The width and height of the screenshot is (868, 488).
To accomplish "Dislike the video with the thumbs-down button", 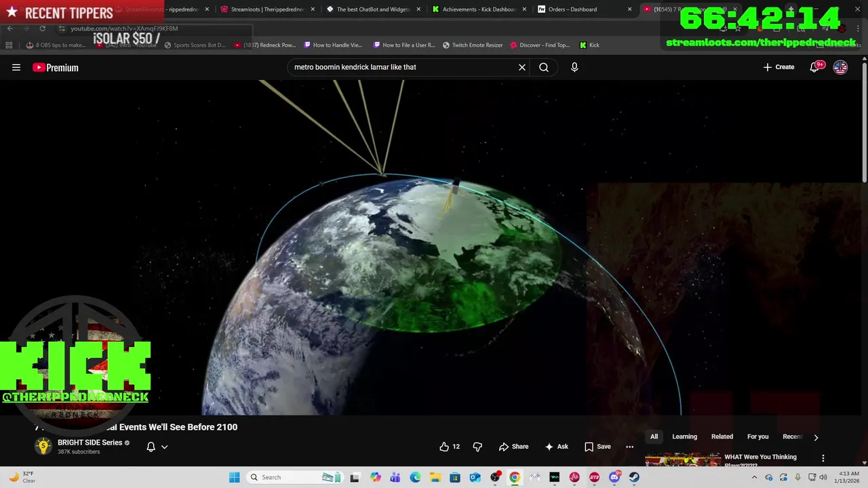I will pos(477,447).
